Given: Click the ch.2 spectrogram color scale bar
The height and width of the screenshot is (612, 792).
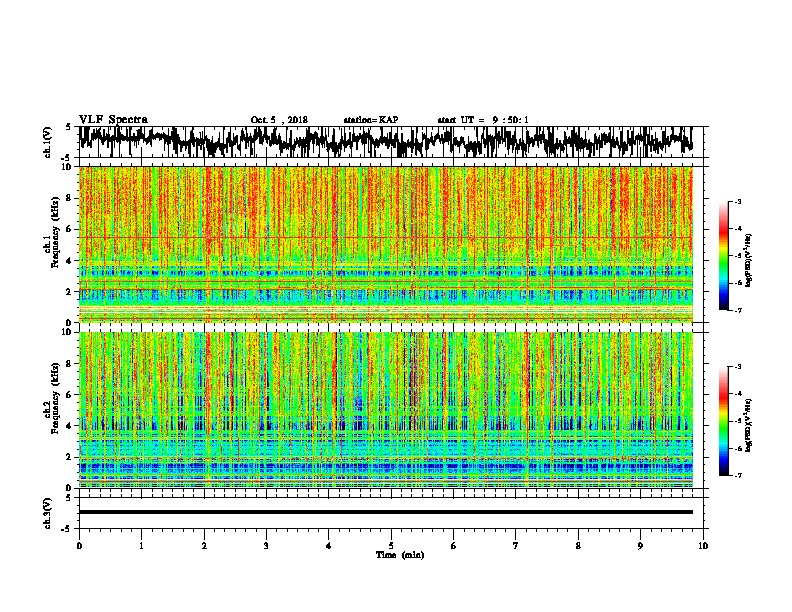Looking at the screenshot, I should tap(723, 421).
